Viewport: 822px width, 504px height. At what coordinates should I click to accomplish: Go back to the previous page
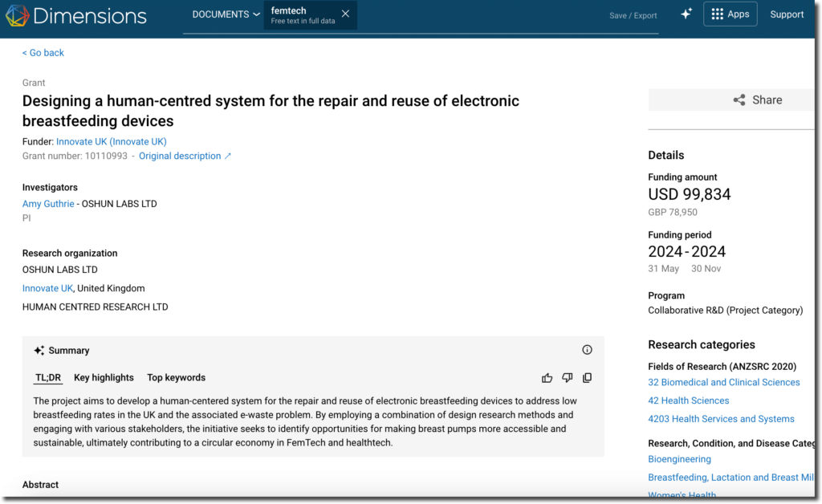point(43,53)
